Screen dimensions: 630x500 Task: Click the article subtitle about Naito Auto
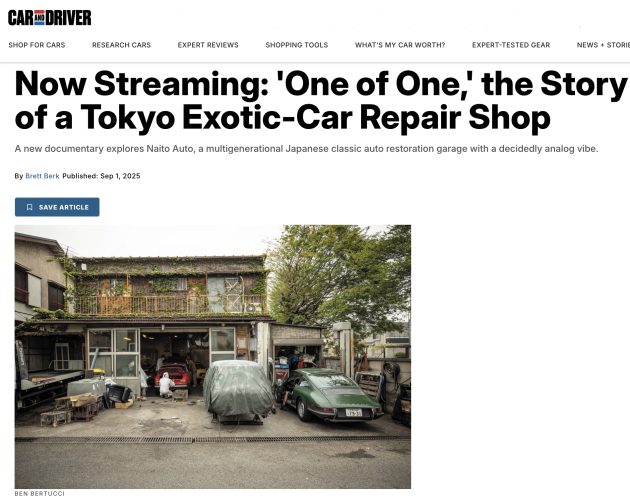[307, 149]
